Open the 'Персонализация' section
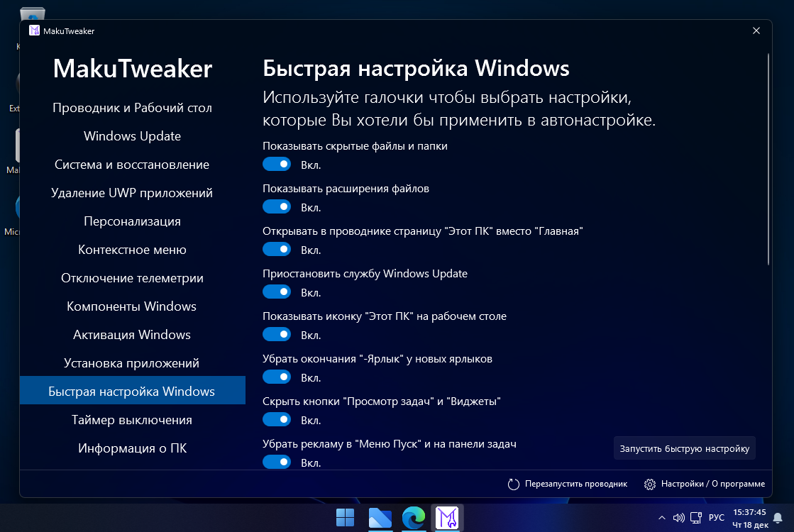This screenshot has width=794, height=532. [x=132, y=221]
